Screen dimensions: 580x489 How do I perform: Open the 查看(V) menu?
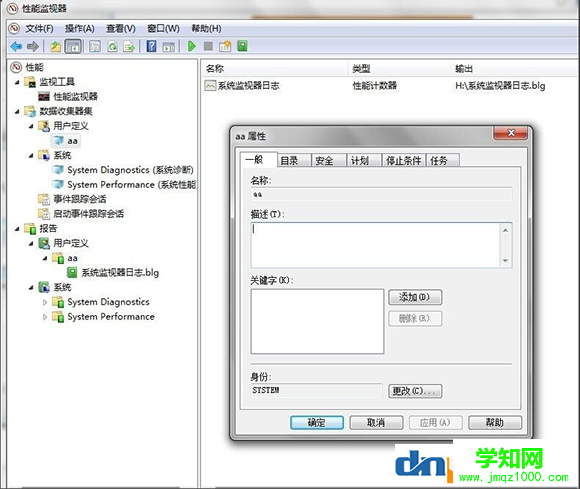pos(121,28)
